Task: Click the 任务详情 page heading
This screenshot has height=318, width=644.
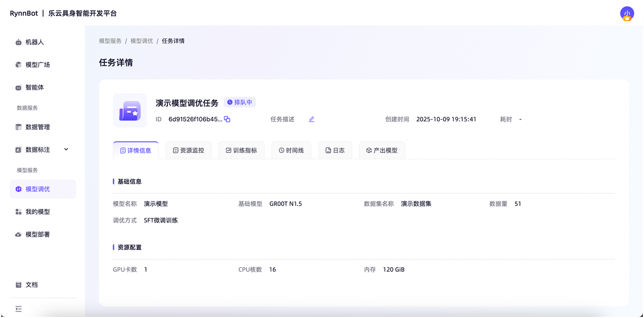Action: 116,63
